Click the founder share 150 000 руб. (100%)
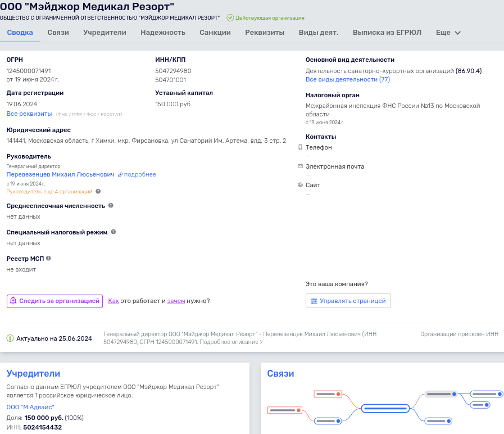 [54, 418]
